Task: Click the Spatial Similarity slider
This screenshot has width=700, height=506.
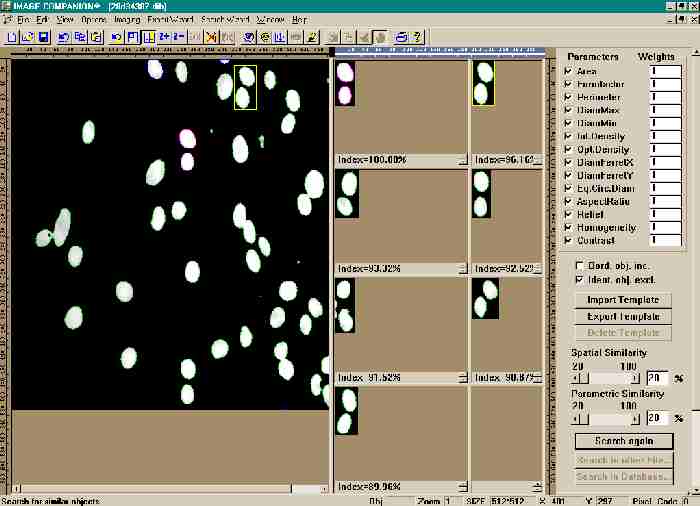Action: pyautogui.click(x=605, y=378)
